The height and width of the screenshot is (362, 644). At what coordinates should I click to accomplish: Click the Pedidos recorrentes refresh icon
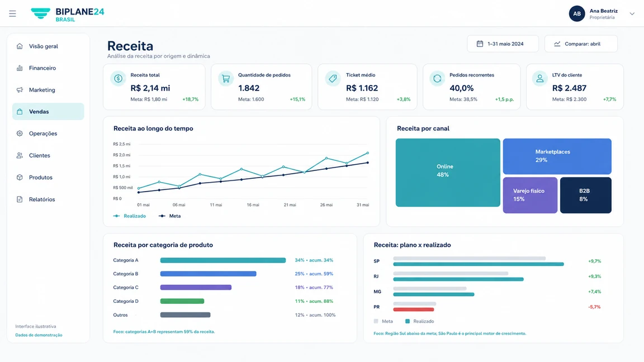[437, 78]
